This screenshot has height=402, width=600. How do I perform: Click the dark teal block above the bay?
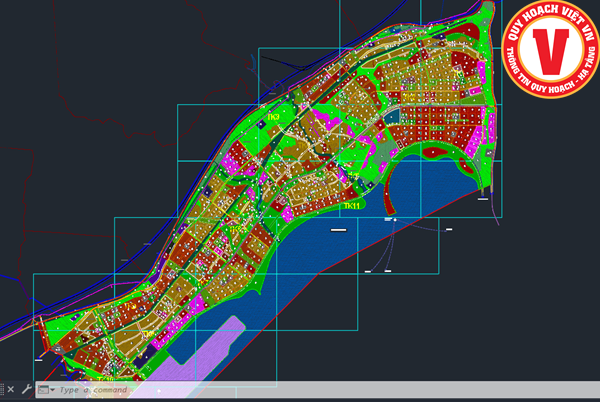click(393, 116)
